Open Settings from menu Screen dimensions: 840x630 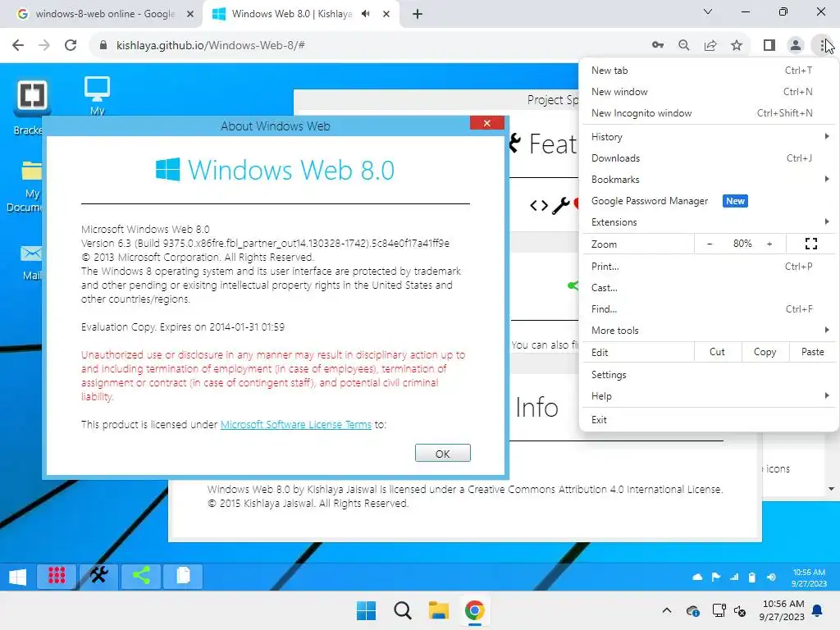tap(709, 374)
